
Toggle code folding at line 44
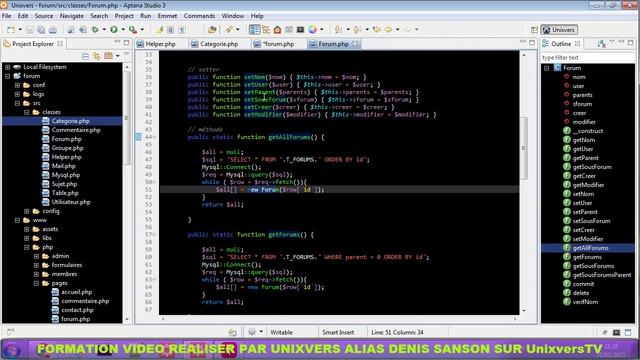tap(154, 137)
